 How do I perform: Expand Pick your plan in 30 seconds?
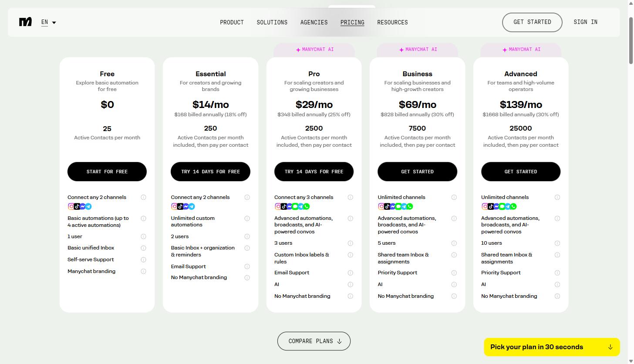point(552,347)
